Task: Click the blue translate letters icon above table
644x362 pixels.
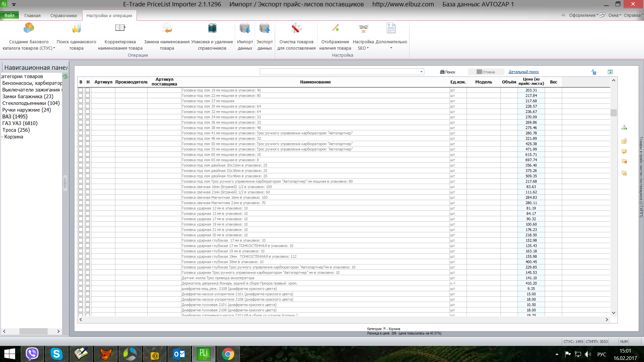Action: pos(594,72)
